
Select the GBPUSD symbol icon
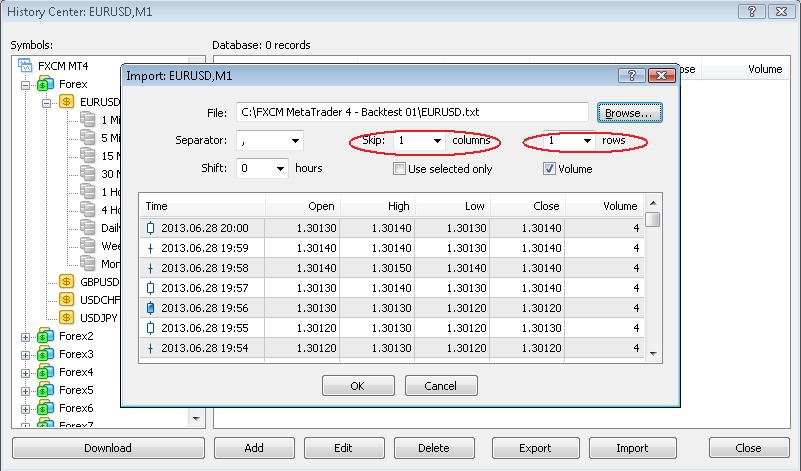pos(67,282)
